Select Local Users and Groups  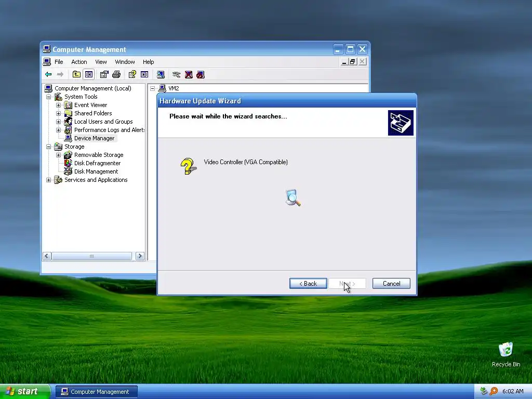coord(103,122)
